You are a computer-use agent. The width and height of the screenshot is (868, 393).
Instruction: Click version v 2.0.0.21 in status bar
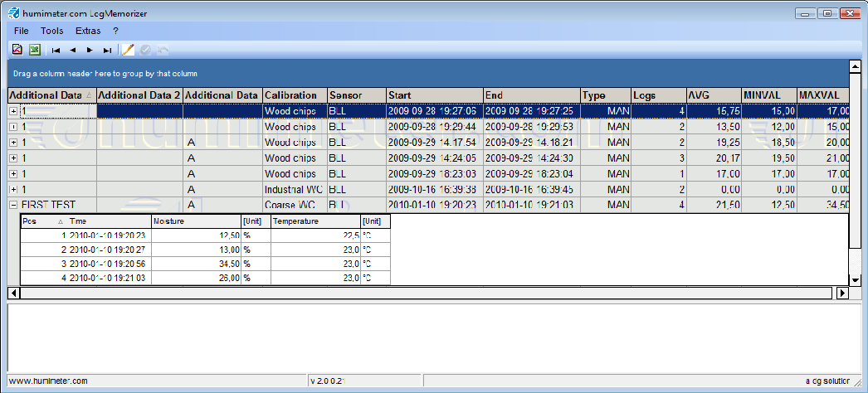click(x=327, y=381)
